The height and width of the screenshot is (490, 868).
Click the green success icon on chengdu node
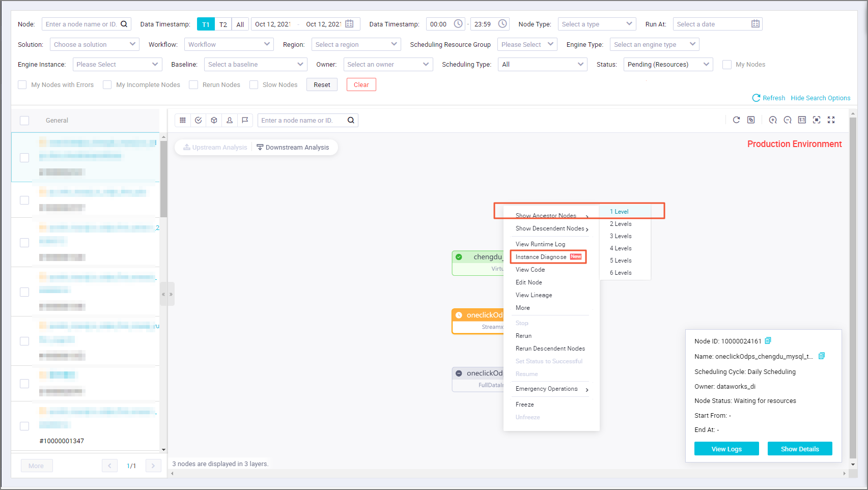459,257
